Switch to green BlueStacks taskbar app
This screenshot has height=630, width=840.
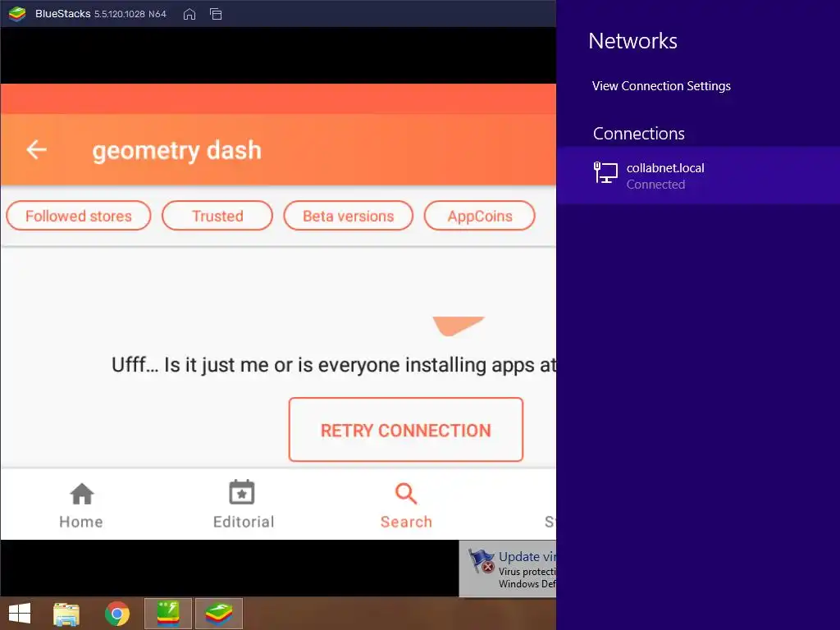pyautogui.click(x=167, y=614)
